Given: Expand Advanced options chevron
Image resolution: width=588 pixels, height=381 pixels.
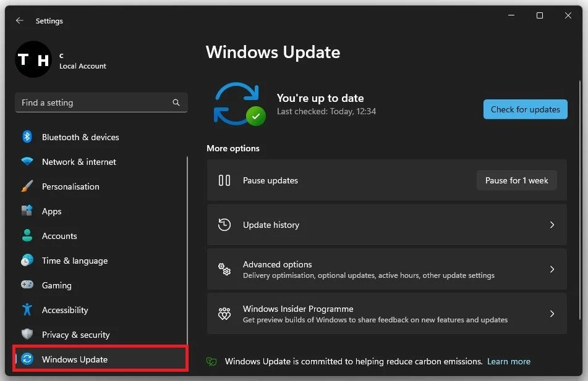Looking at the screenshot, I should [x=552, y=269].
